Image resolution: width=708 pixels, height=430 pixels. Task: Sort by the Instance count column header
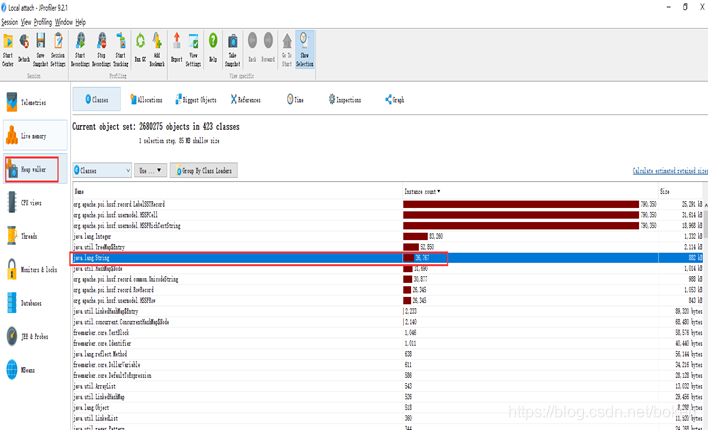[530, 192]
